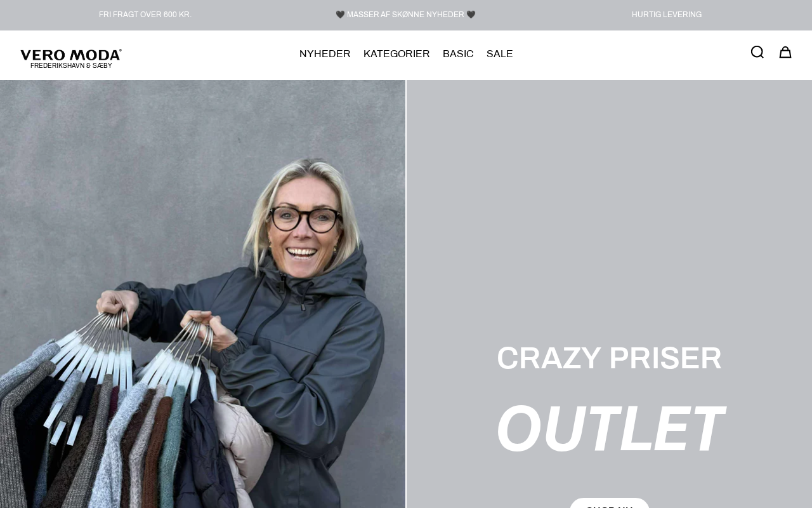
Task: Click the black heart after NYHEDER
Action: click(471, 15)
